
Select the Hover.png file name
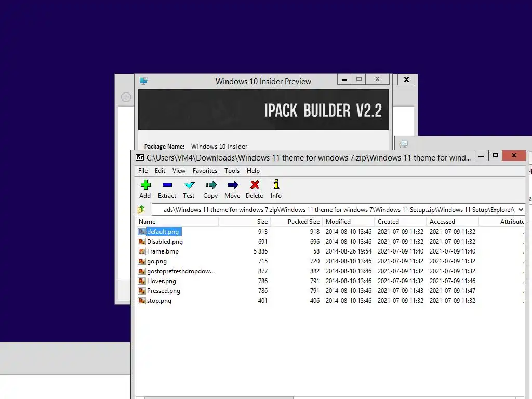click(x=162, y=281)
